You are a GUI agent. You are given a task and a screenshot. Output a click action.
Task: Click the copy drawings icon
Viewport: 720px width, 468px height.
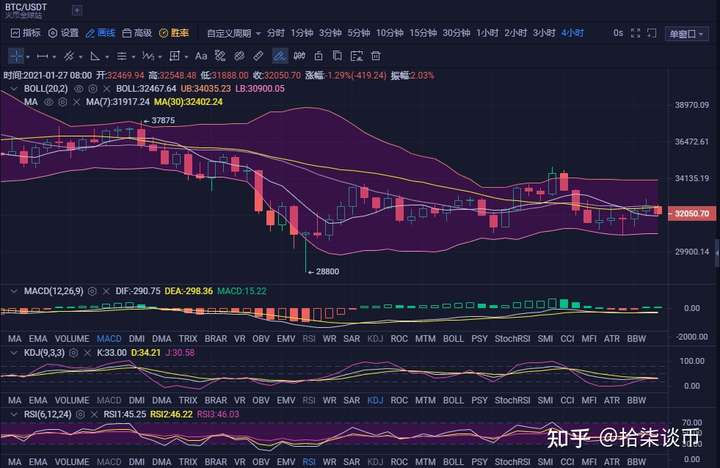[x=338, y=56]
